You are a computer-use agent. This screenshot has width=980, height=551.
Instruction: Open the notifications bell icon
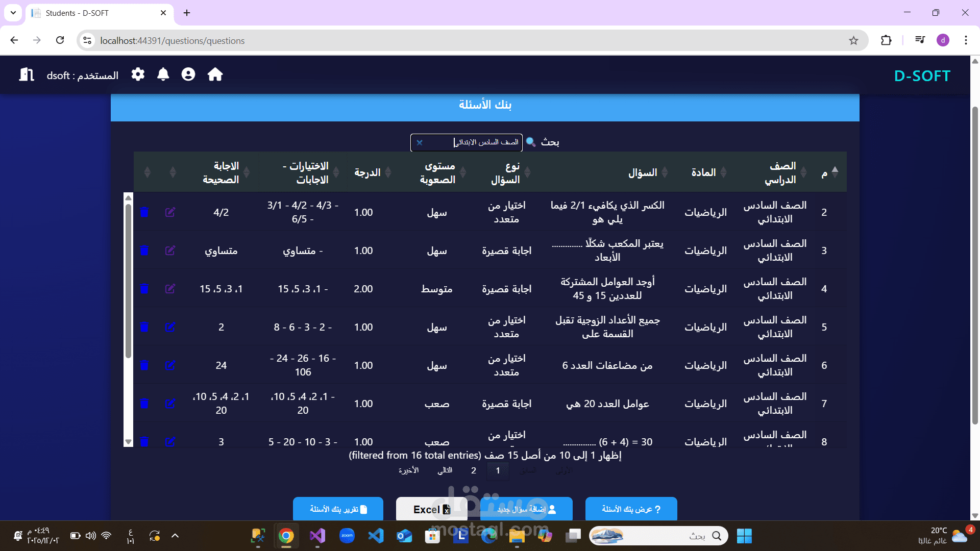(x=163, y=74)
